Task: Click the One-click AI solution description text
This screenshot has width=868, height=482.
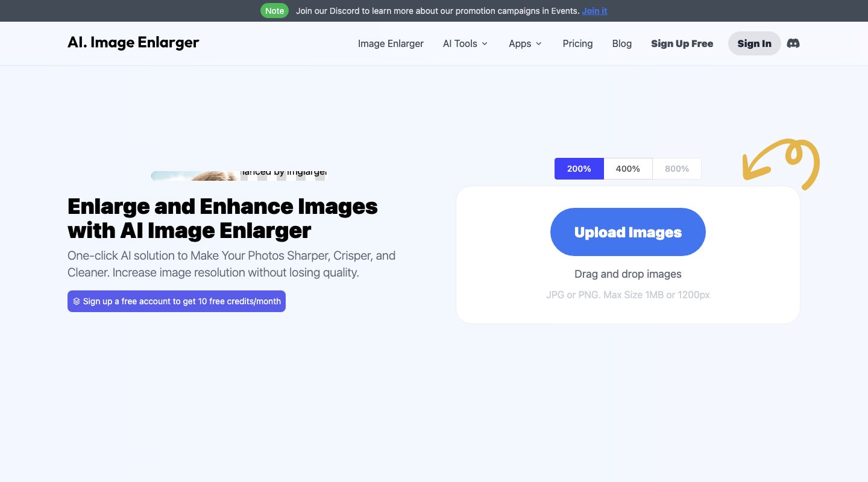Action: 231,264
